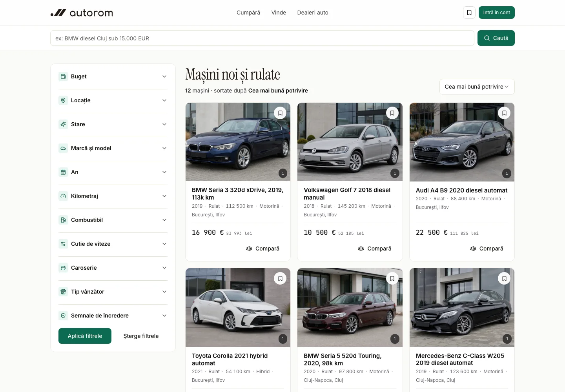Viewport: 565px width, 392px height.
Task: Bookmark the Audi A4 B9 listing
Action: pyautogui.click(x=504, y=113)
